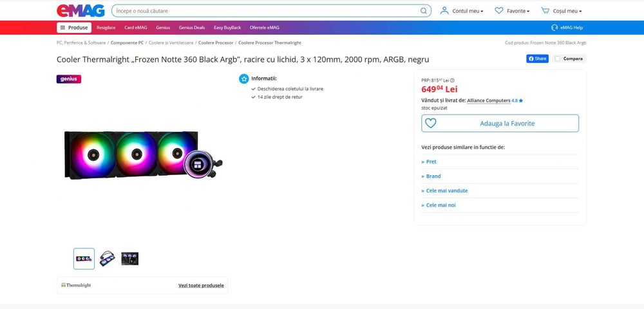This screenshot has width=644, height=309.
Task: Open Alliance Computers seller link
Action: [x=489, y=100]
